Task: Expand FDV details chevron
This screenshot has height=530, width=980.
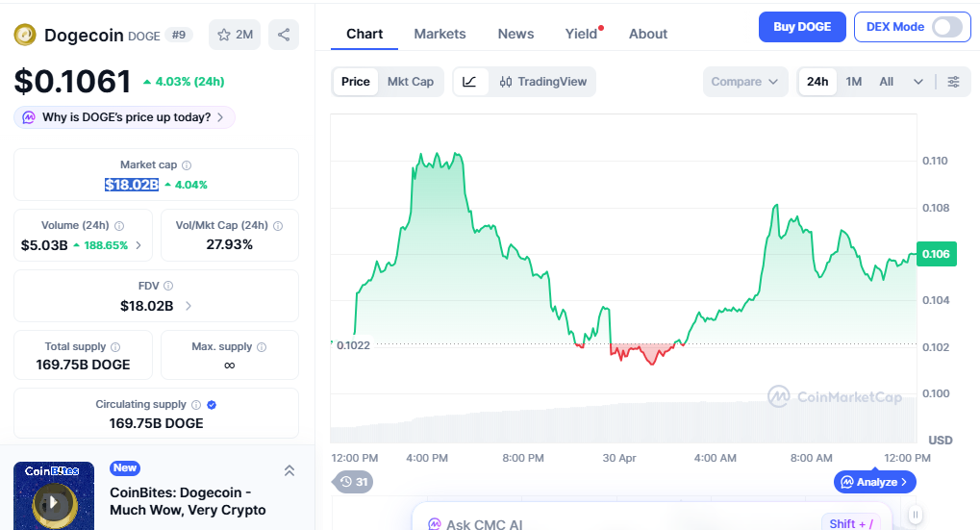Action: tap(188, 306)
